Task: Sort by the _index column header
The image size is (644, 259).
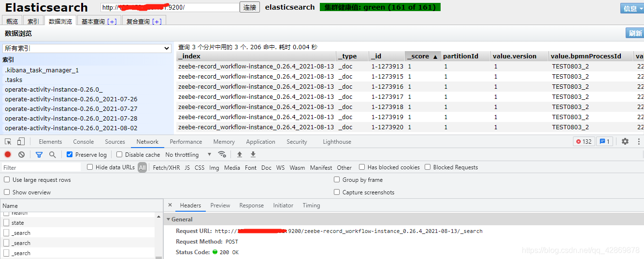Action: coord(256,56)
